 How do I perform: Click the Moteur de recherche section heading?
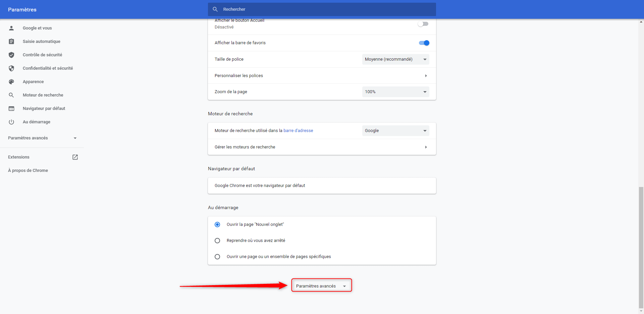point(230,114)
